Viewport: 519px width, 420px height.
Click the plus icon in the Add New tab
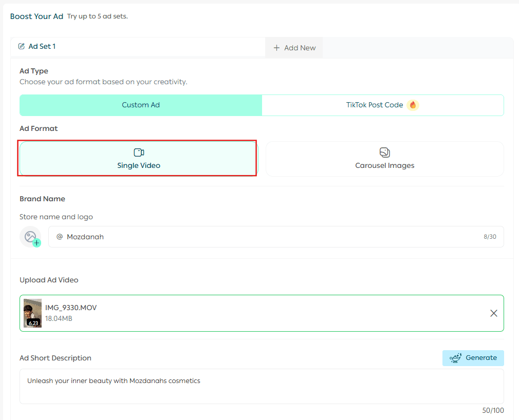point(276,48)
